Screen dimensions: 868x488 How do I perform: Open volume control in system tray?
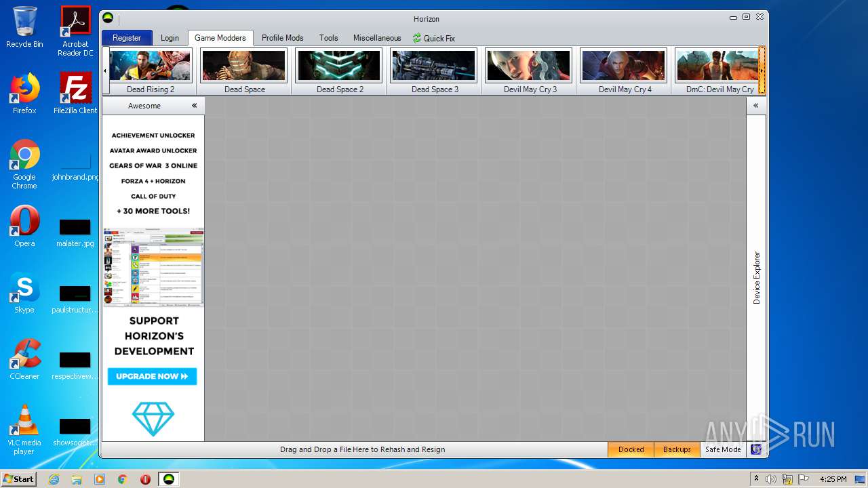tap(771, 479)
